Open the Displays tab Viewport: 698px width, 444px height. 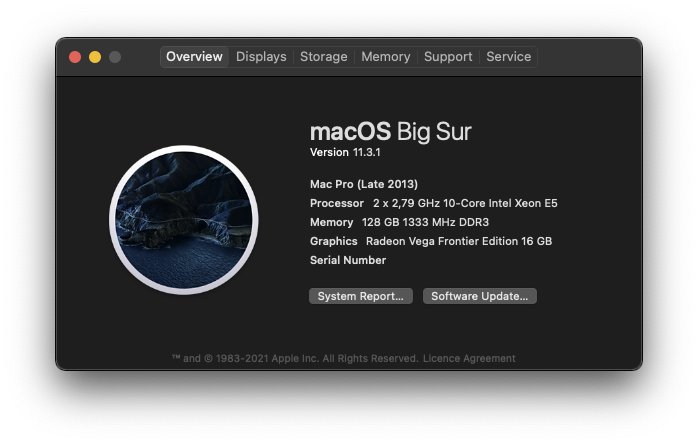pos(261,57)
